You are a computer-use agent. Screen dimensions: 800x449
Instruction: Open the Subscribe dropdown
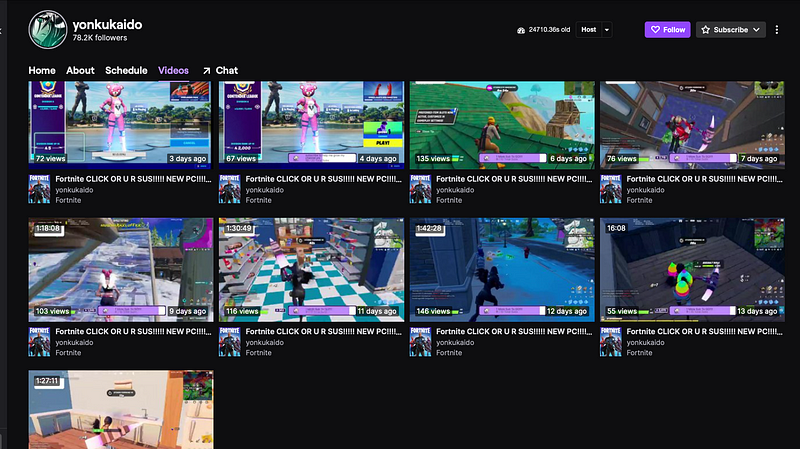click(731, 30)
